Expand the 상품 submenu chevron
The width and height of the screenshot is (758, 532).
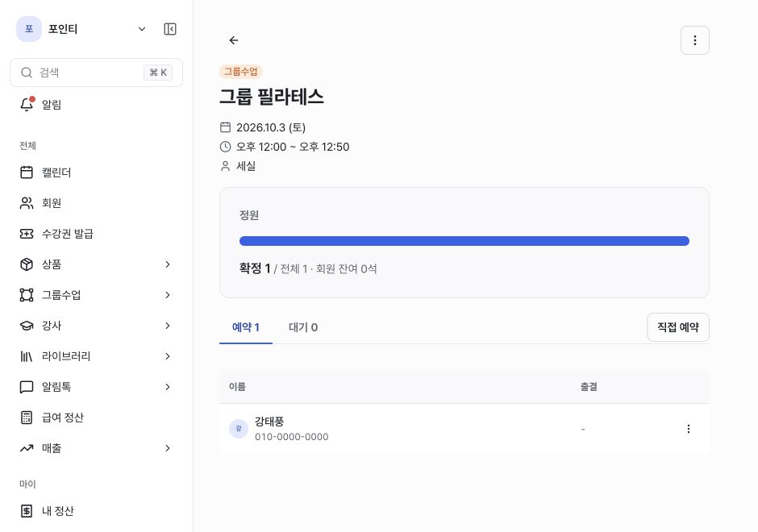tap(167, 264)
